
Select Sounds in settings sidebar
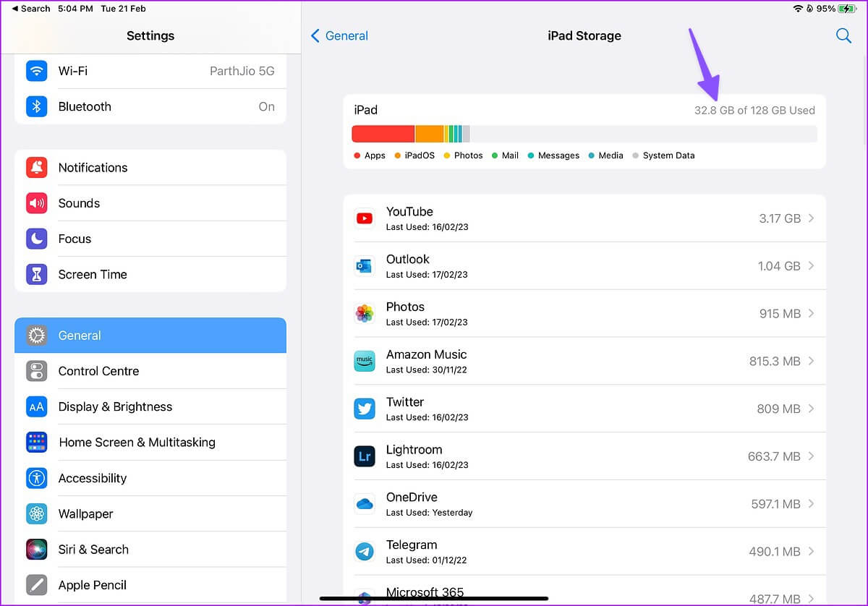click(150, 203)
